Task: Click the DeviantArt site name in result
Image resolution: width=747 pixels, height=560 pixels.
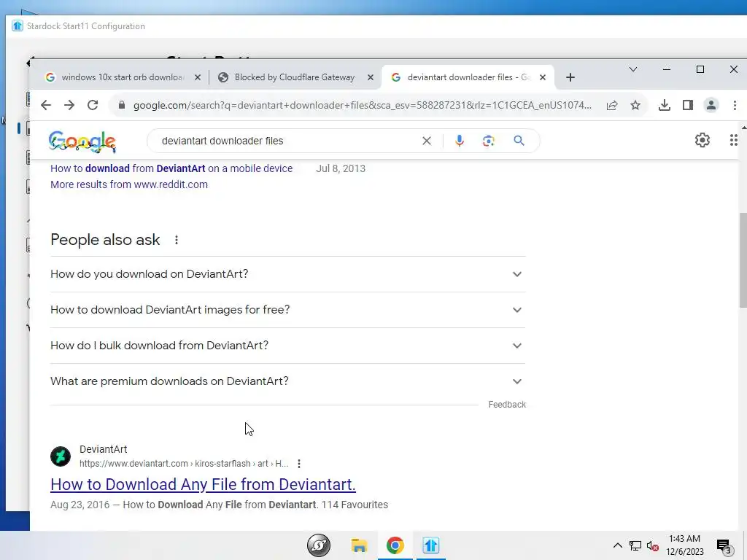Action: [104, 449]
